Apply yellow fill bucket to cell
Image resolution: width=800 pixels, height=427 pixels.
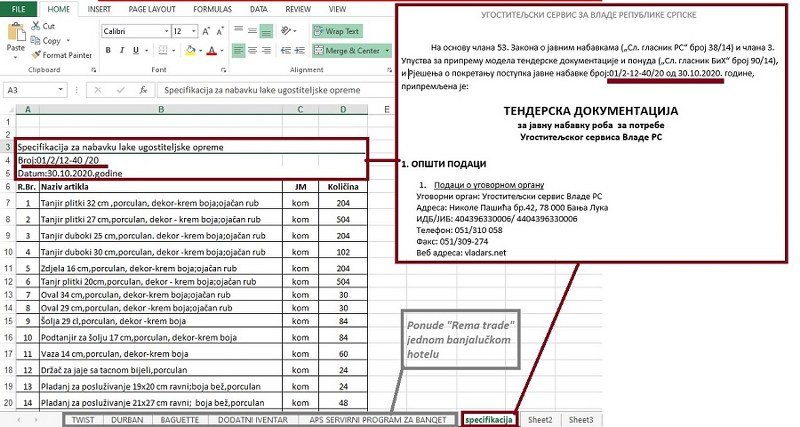(190, 51)
